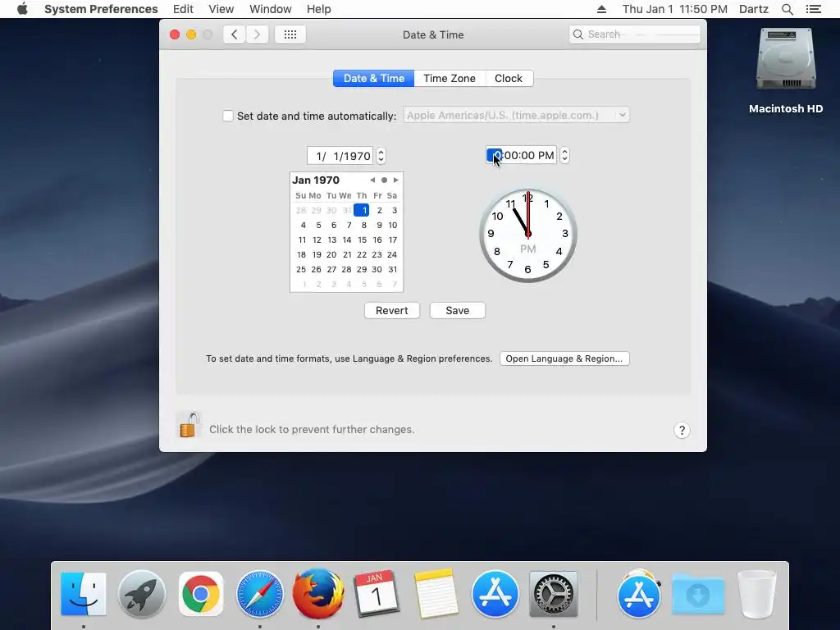Select January 22 in the calendar
840x630 pixels.
pos(362,254)
